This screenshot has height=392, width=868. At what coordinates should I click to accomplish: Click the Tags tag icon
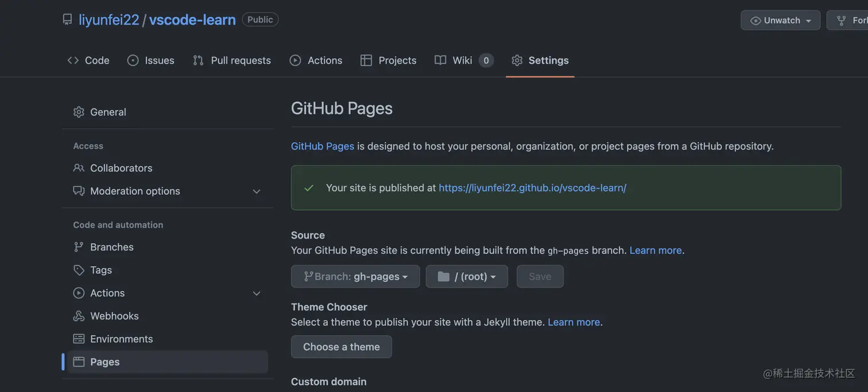79,270
